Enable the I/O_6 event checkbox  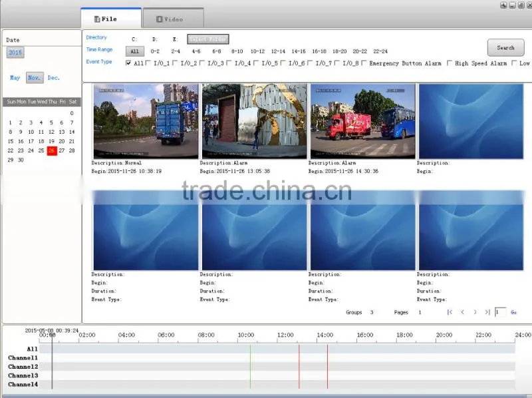[283, 63]
